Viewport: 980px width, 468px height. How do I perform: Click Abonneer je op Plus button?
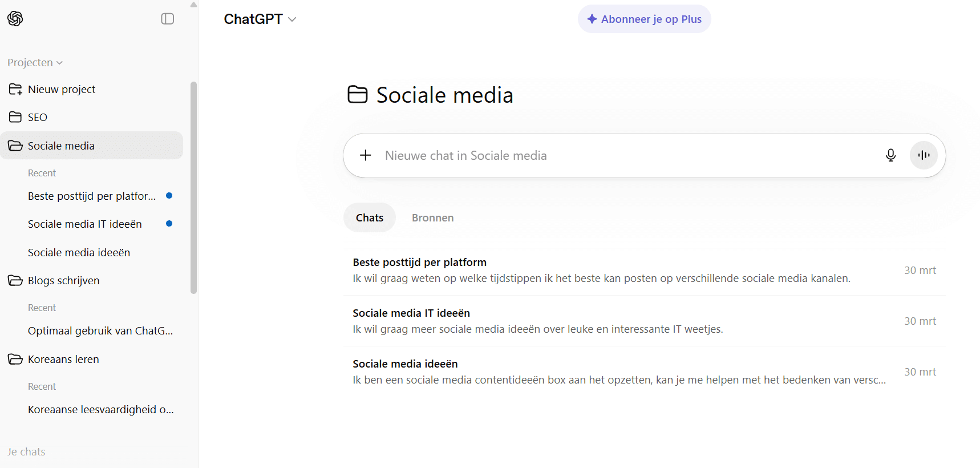point(644,19)
